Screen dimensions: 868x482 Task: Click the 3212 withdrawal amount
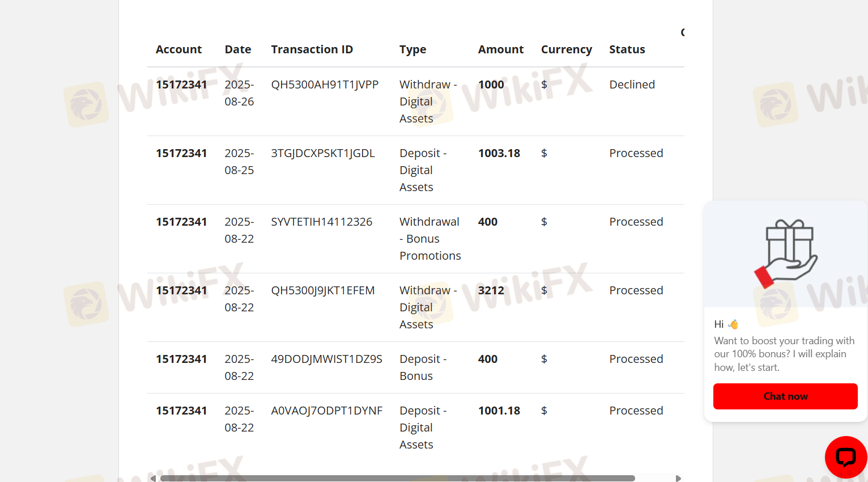point(491,290)
